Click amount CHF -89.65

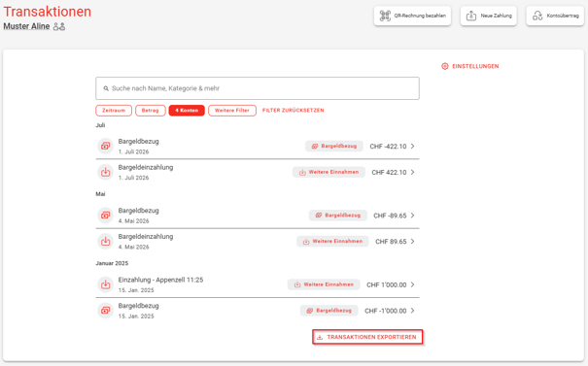(390, 216)
